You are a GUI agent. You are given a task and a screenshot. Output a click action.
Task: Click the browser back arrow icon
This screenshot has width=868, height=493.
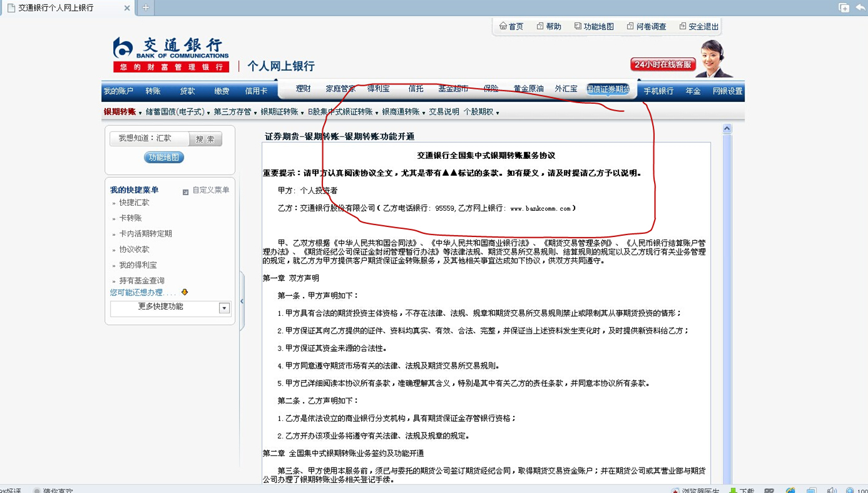pos(861,8)
